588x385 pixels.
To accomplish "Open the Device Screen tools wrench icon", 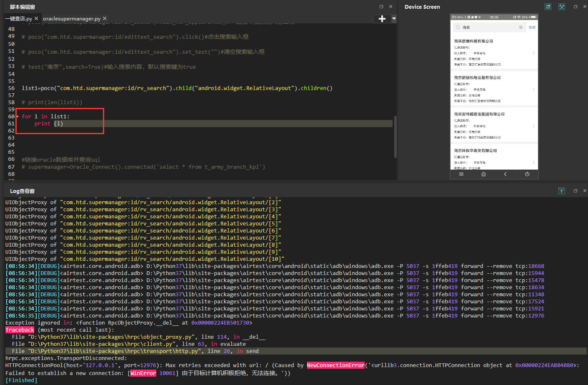I will 562,7.
